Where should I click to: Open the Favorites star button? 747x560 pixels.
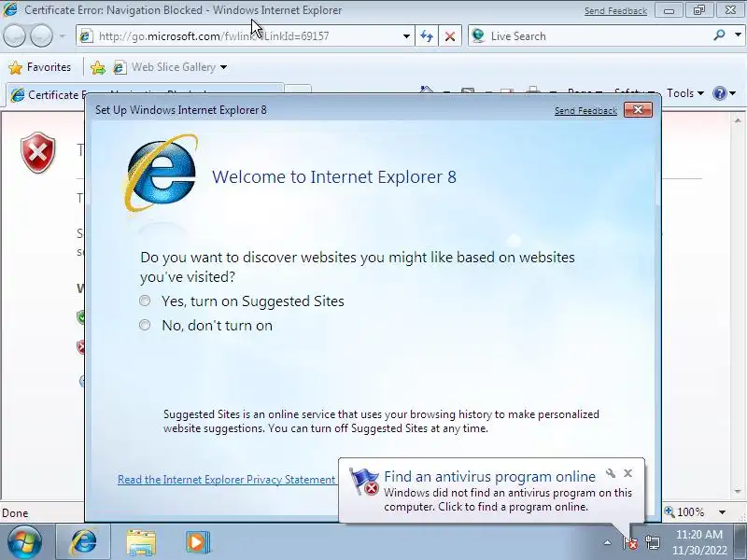[x=40, y=67]
